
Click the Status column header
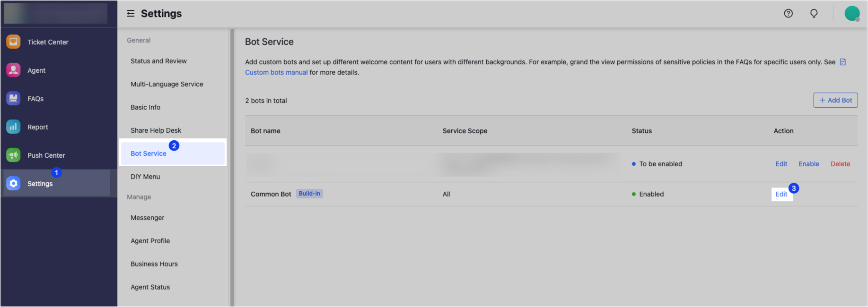(641, 131)
